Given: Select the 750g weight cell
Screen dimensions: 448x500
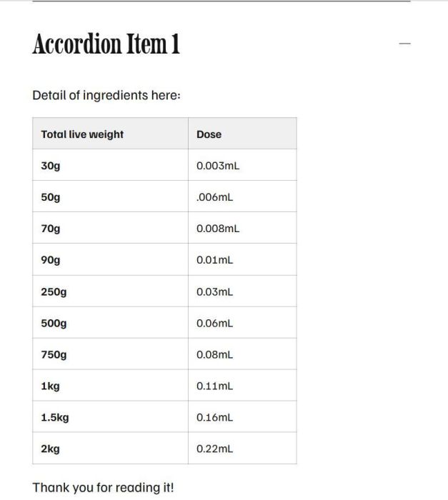Looking at the screenshot, I should [54, 354].
